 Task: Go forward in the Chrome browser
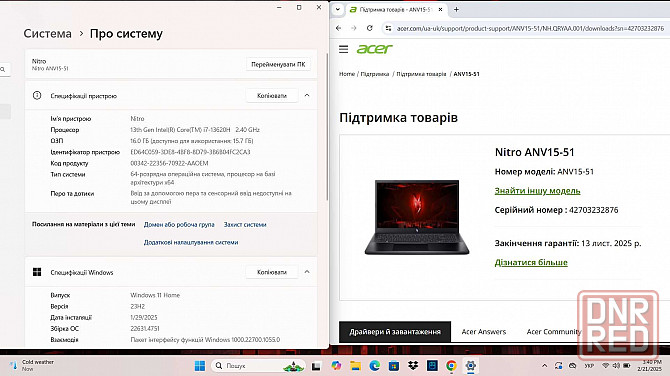354,28
